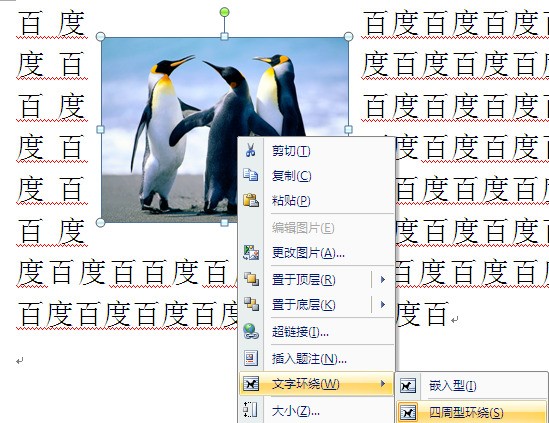Image resolution: width=549 pixels, height=423 pixels.
Task: Click the In Line wrapping icon
Action: point(408,386)
